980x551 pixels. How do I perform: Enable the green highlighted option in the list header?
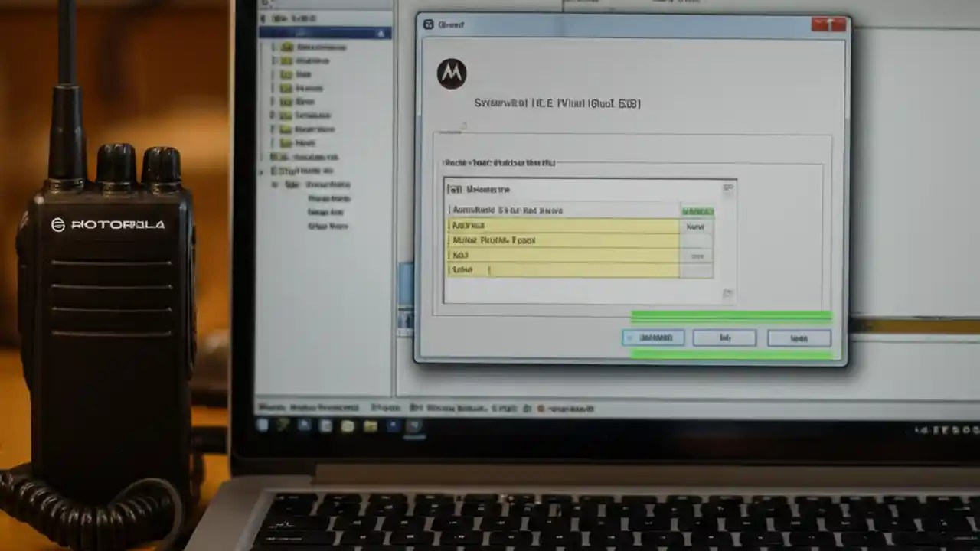697,210
